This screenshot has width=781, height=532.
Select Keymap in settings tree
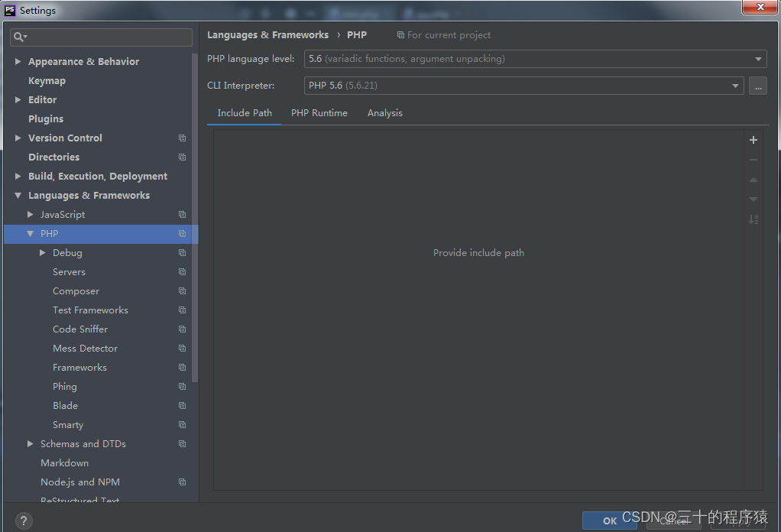[47, 81]
